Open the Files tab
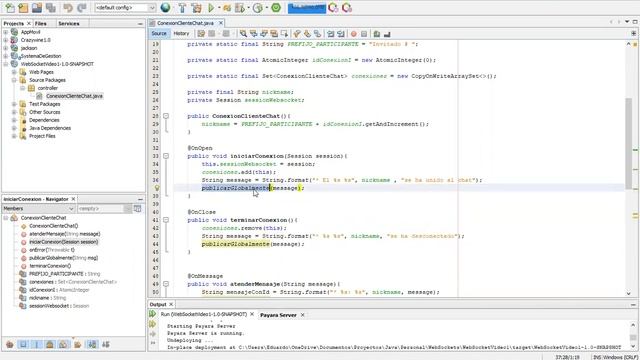The height and width of the screenshot is (360, 640). point(40,24)
